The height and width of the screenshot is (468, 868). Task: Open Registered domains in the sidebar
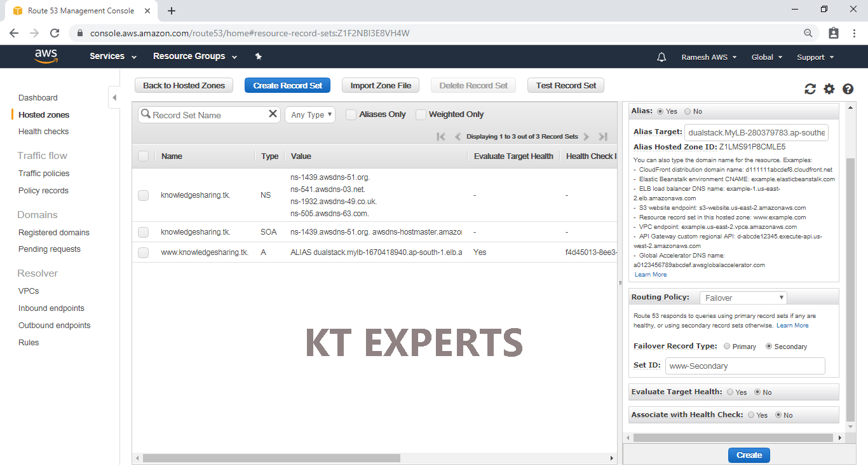[x=54, y=233]
